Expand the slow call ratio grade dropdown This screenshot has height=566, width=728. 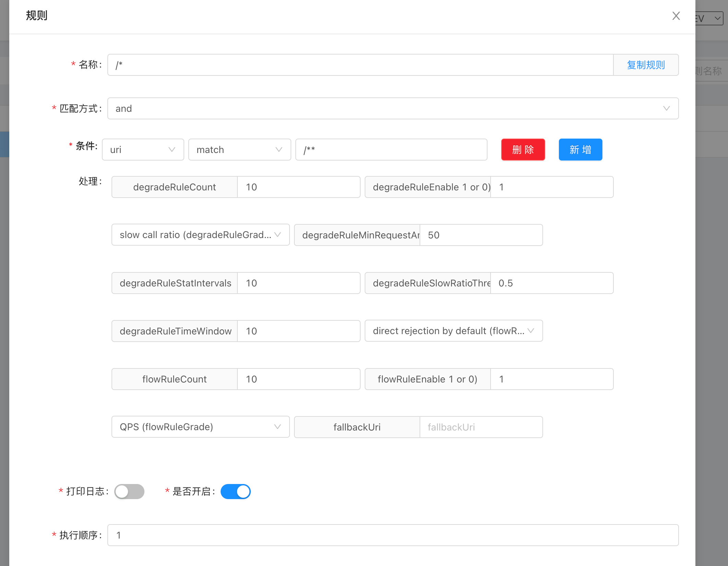pyautogui.click(x=200, y=235)
